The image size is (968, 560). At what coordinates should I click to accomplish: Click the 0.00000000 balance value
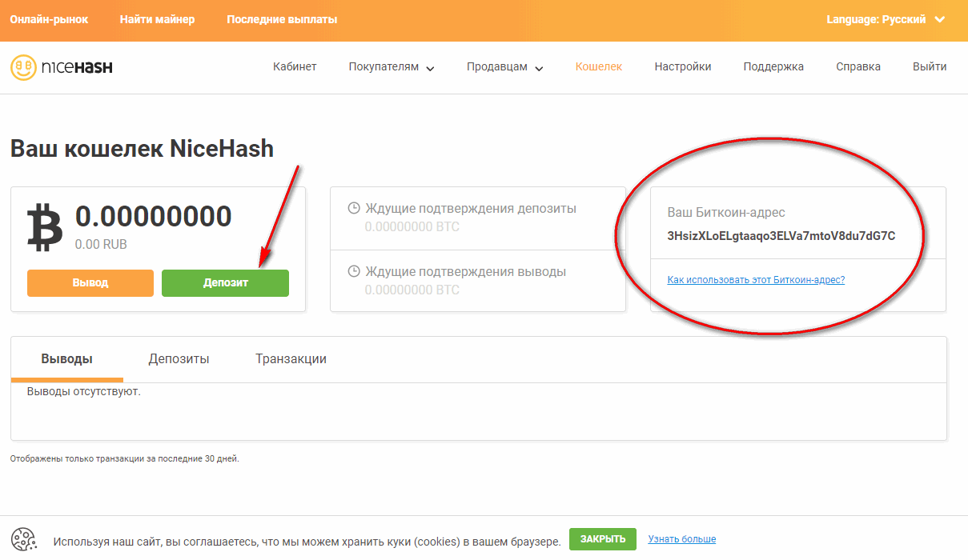(154, 216)
